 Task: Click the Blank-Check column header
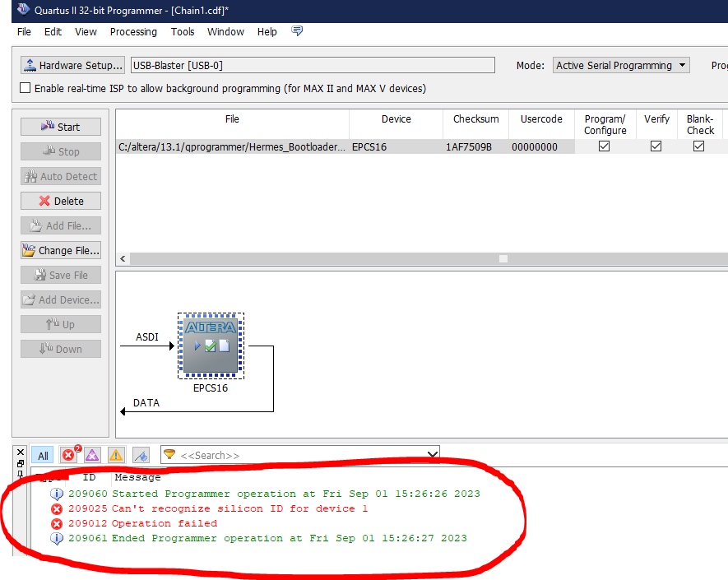(700, 124)
